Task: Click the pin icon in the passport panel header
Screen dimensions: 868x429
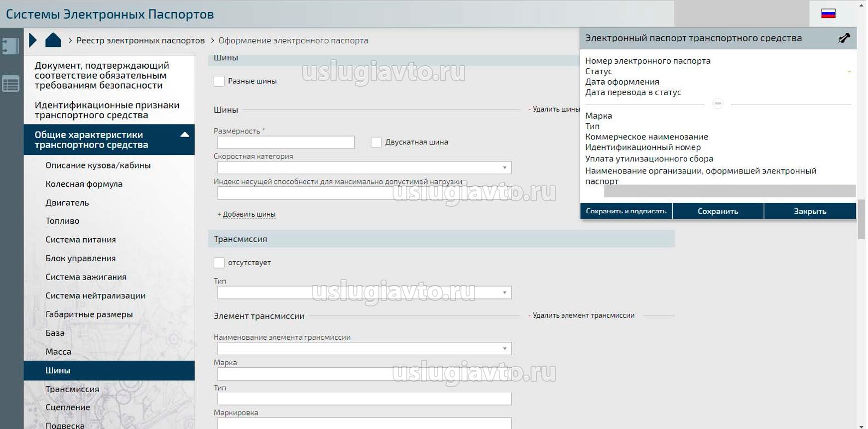Action: (844, 38)
